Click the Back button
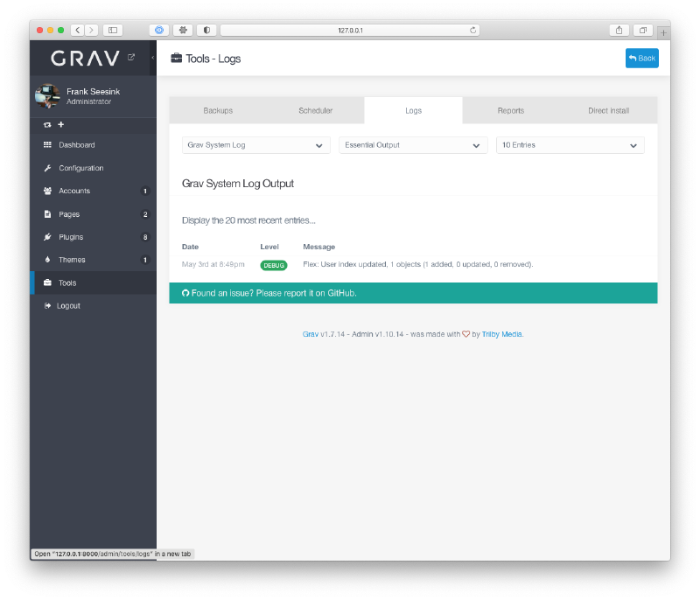 [641, 58]
